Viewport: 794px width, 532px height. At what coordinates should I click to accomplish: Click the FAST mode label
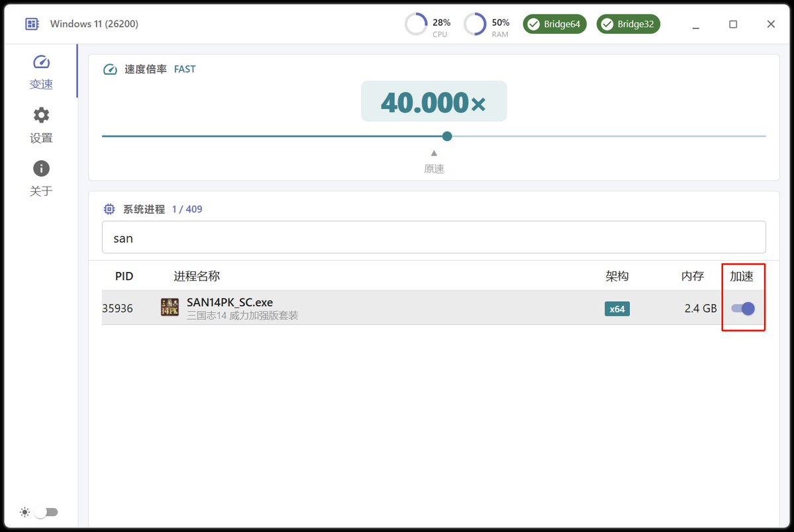[184, 69]
